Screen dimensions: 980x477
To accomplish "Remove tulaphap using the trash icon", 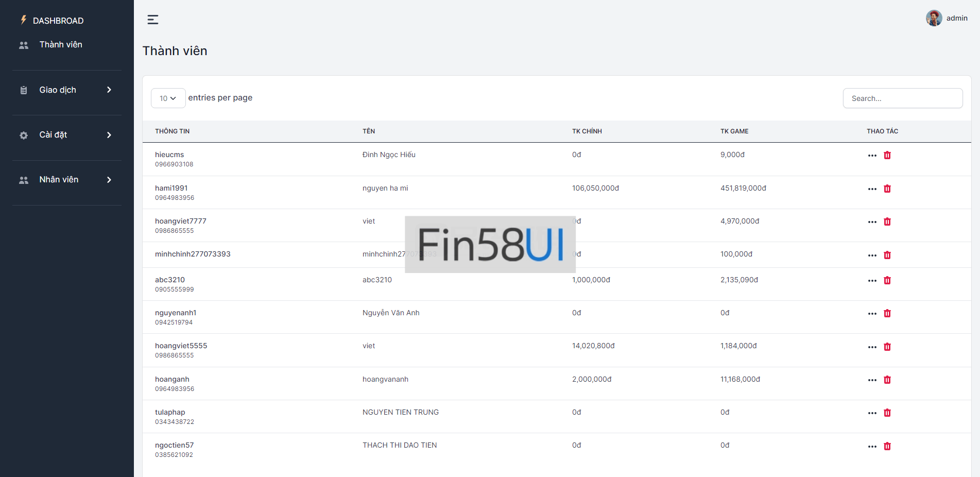I will click(887, 413).
